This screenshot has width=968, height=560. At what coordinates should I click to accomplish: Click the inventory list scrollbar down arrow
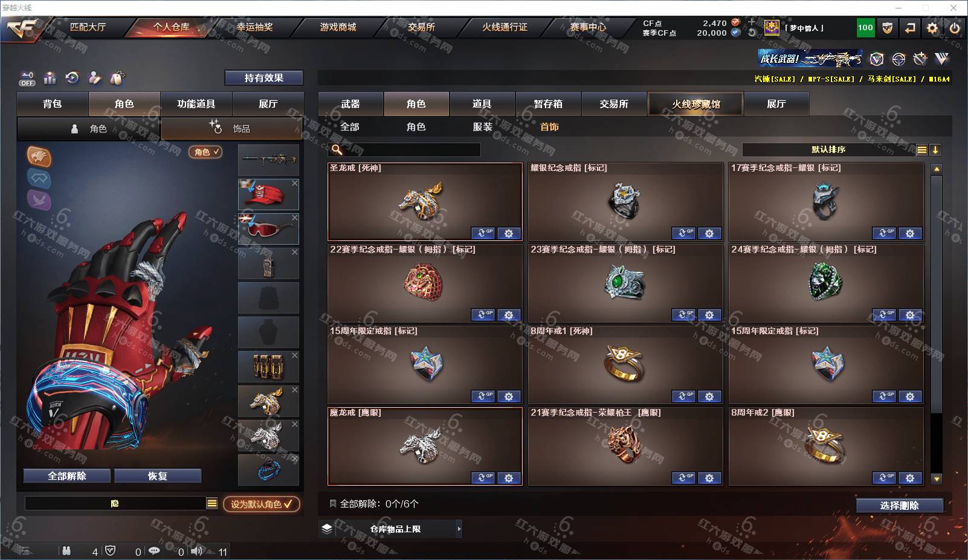(x=937, y=479)
